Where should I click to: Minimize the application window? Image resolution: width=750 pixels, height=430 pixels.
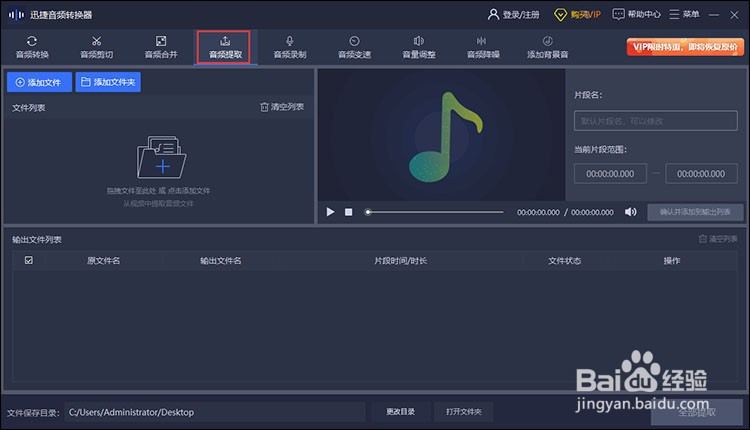pos(714,15)
